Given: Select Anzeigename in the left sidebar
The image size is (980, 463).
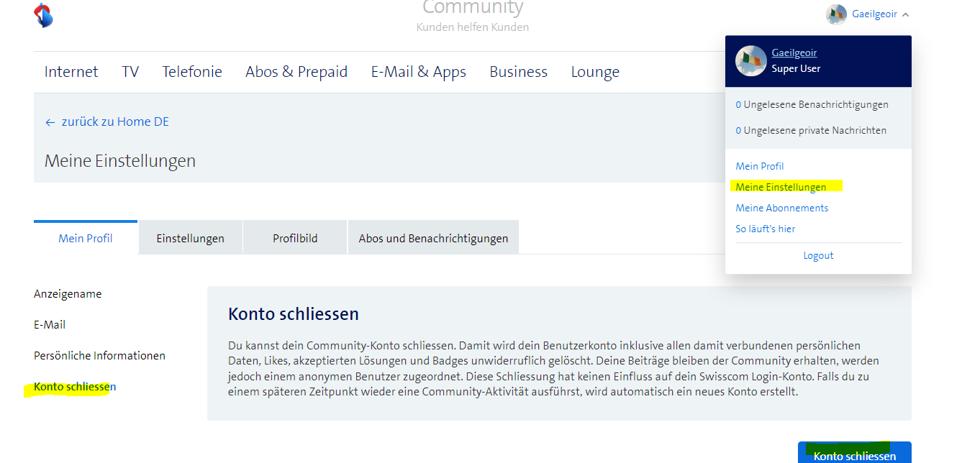Looking at the screenshot, I should coord(68,294).
